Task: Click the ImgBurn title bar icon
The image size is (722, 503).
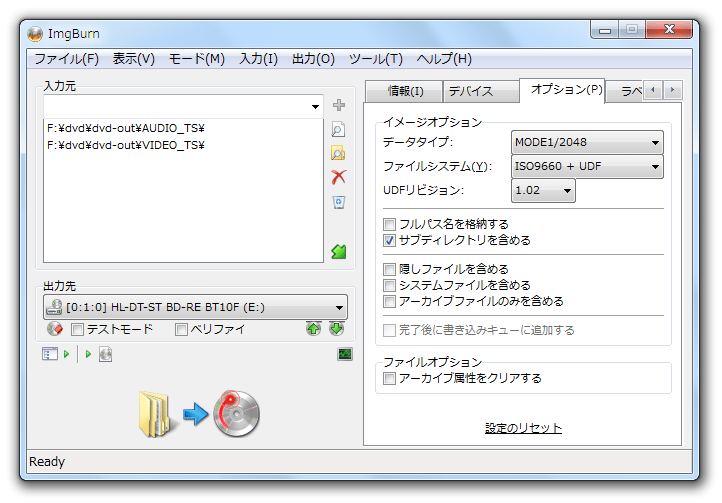Action: click(x=35, y=34)
